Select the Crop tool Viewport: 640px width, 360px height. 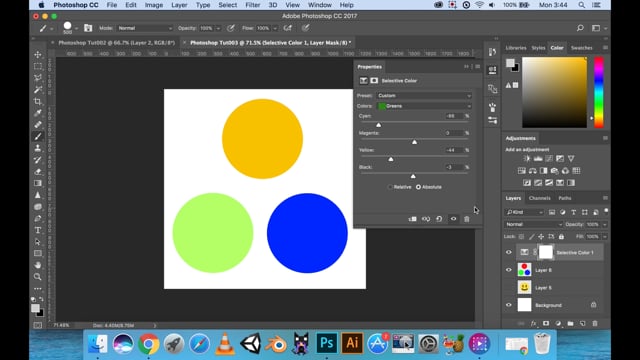(38, 101)
